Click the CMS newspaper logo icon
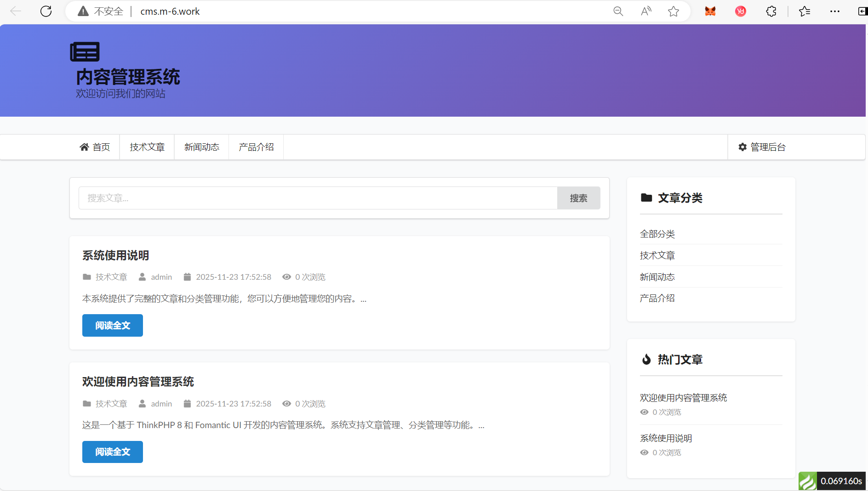This screenshot has height=491, width=868. (85, 52)
